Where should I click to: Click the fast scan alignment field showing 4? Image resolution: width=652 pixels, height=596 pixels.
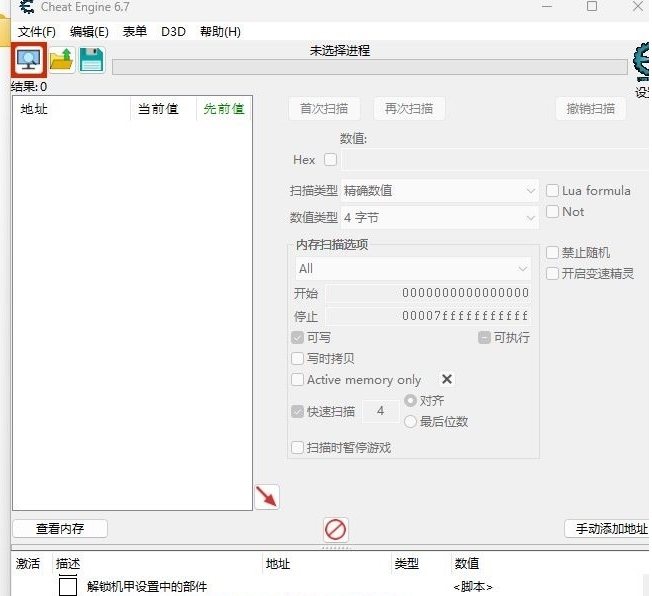[380, 411]
